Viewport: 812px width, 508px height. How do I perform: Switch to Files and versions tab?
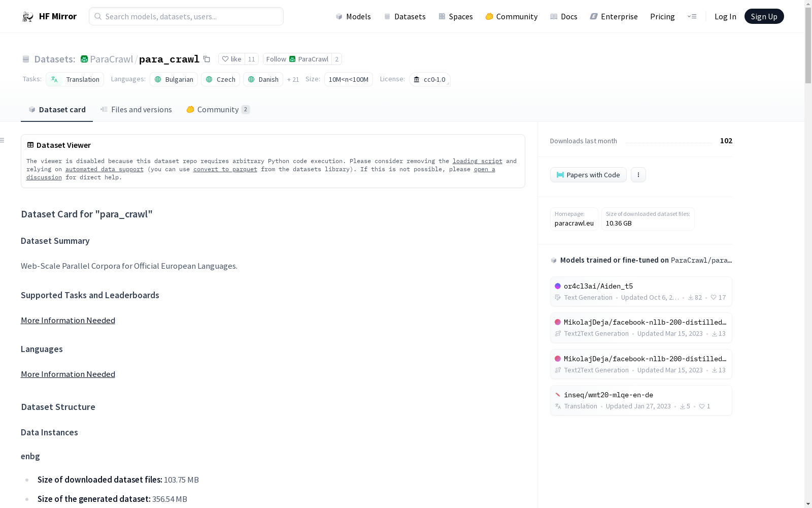pyautogui.click(x=136, y=109)
